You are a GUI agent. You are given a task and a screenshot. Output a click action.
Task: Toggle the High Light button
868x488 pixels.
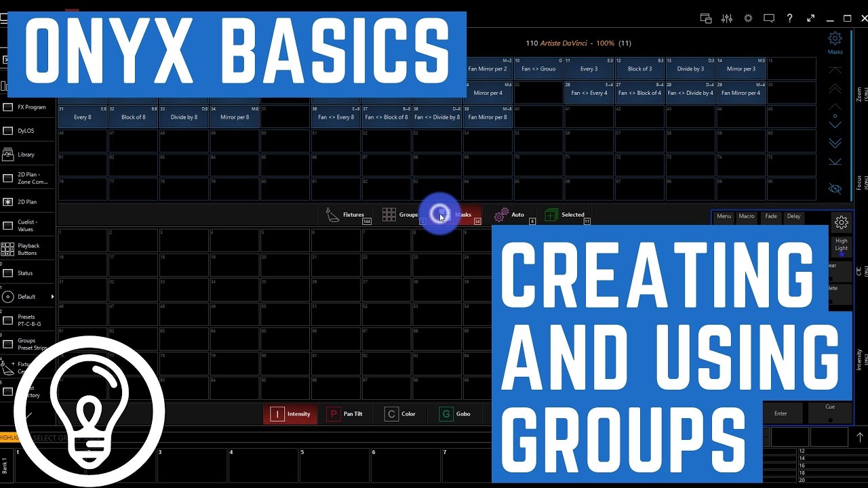click(842, 246)
